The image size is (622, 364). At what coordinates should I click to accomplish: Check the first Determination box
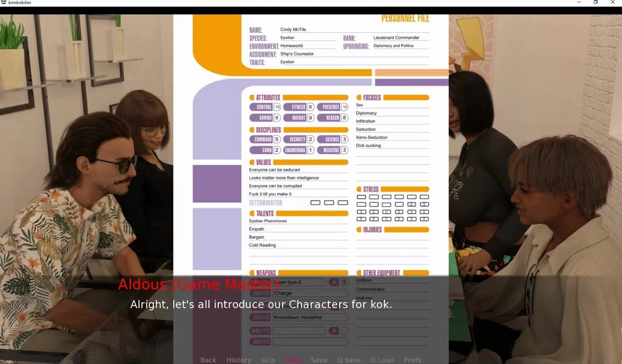[x=315, y=203]
